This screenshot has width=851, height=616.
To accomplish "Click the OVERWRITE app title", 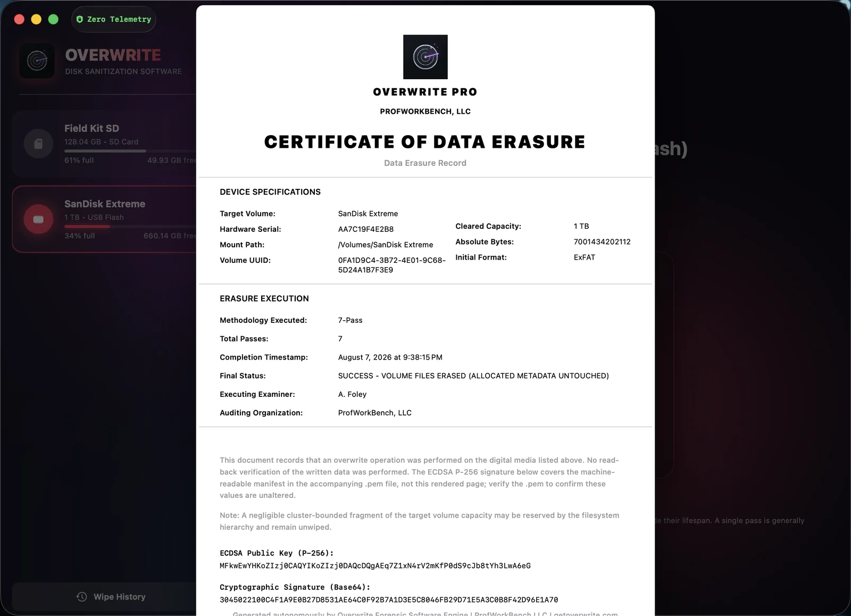I will 113,55.
